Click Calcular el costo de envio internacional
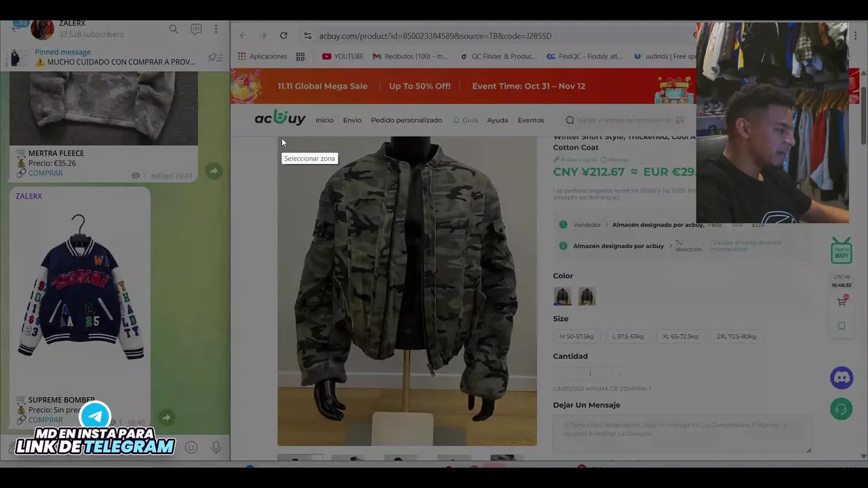The width and height of the screenshot is (868, 488). pos(746,245)
